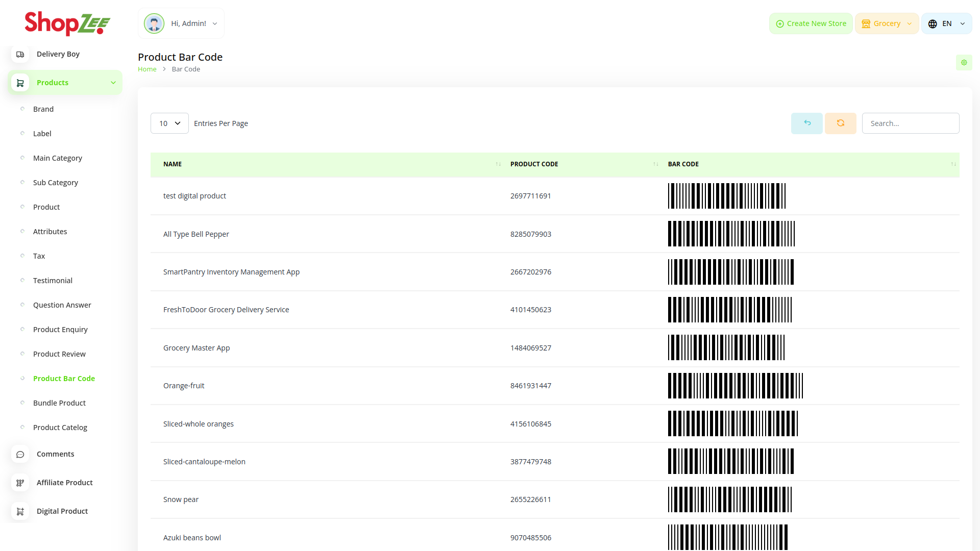Click the orange refresh icon button
The image size is (980, 551).
click(x=840, y=123)
